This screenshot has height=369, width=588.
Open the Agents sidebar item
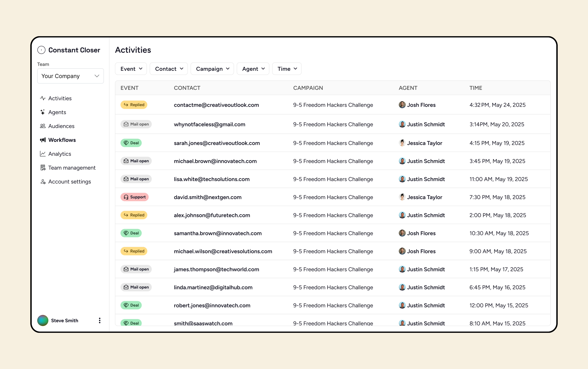coord(57,112)
